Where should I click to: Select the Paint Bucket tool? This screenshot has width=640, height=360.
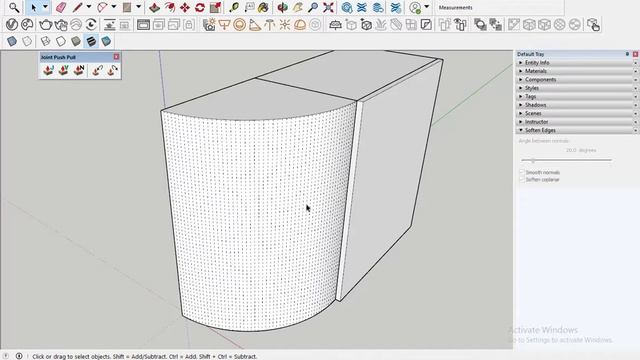pyautogui.click(x=264, y=7)
